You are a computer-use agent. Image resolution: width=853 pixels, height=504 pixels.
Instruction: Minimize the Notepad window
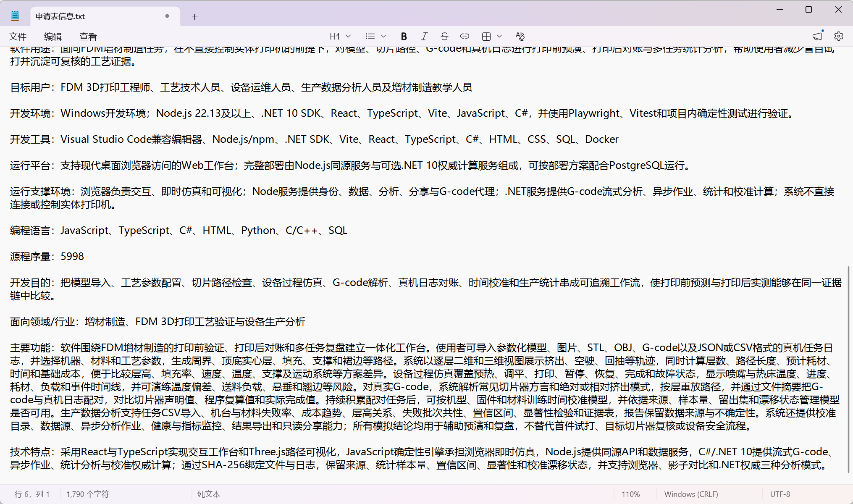(780, 10)
